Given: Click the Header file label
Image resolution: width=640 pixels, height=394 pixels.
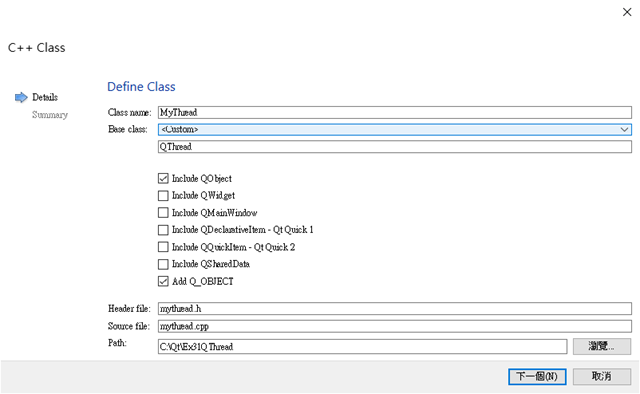Looking at the screenshot, I should pos(129,309).
